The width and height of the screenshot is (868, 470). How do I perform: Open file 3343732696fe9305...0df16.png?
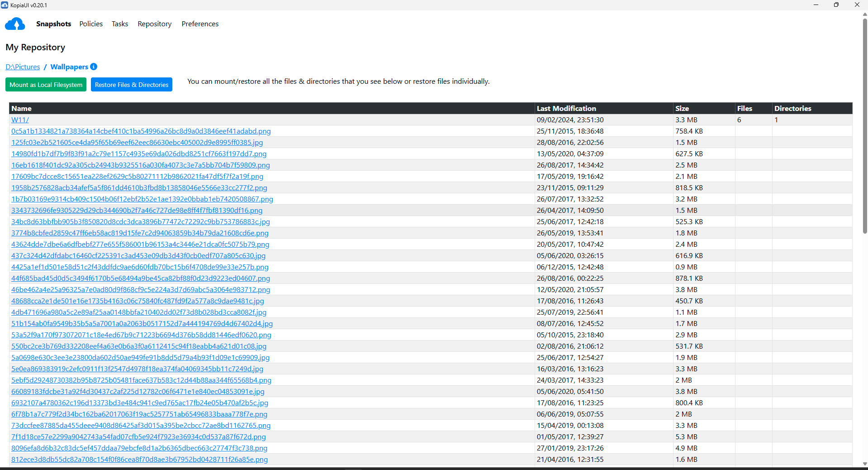(137, 211)
